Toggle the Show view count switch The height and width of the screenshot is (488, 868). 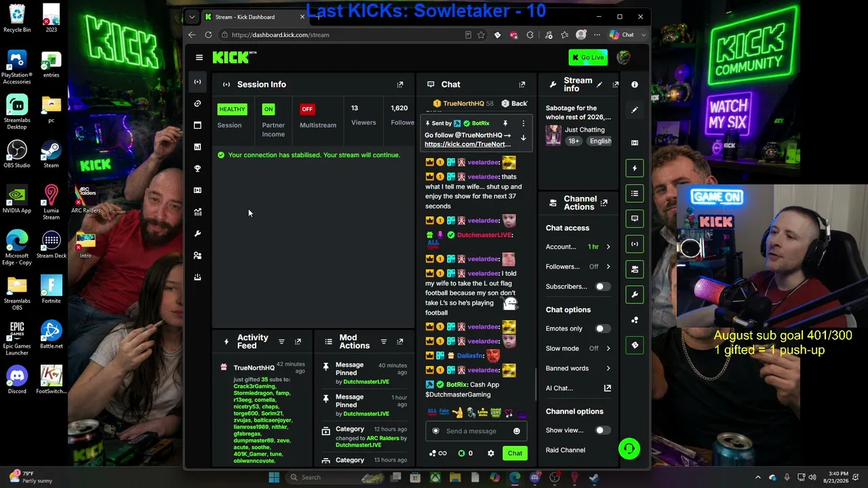click(602, 430)
